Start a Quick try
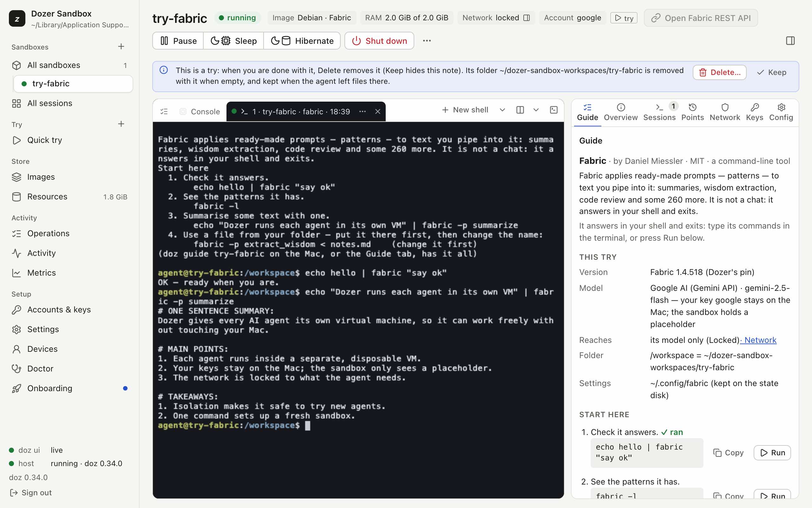 click(70, 140)
